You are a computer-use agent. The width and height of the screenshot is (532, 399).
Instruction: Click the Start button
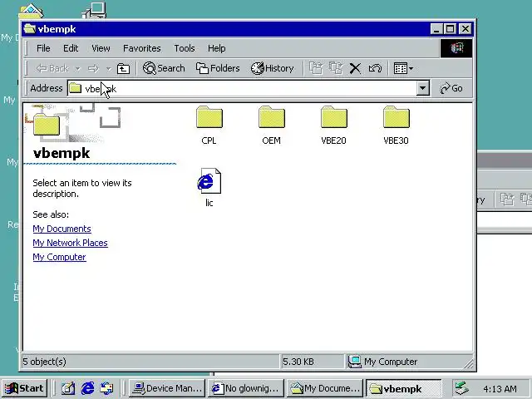pos(24,388)
